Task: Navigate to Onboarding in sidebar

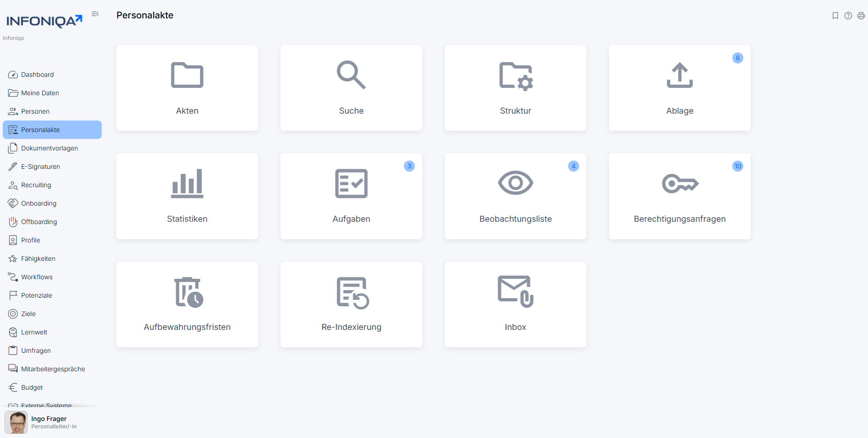Action: (x=52, y=203)
